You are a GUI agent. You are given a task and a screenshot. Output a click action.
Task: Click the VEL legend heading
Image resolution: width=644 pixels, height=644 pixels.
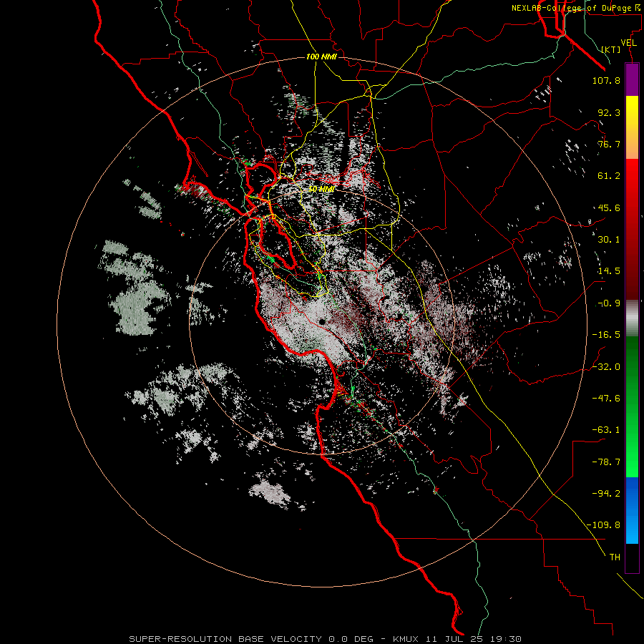(628, 43)
